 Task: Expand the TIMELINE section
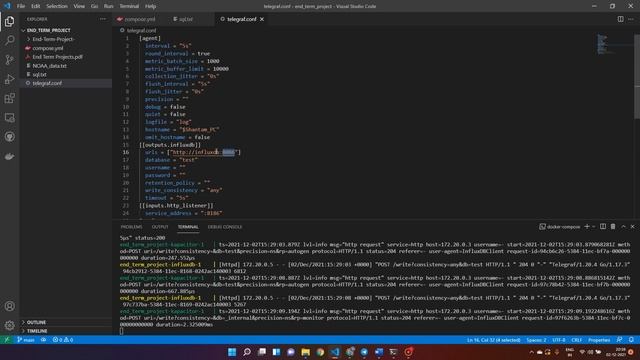click(37, 331)
